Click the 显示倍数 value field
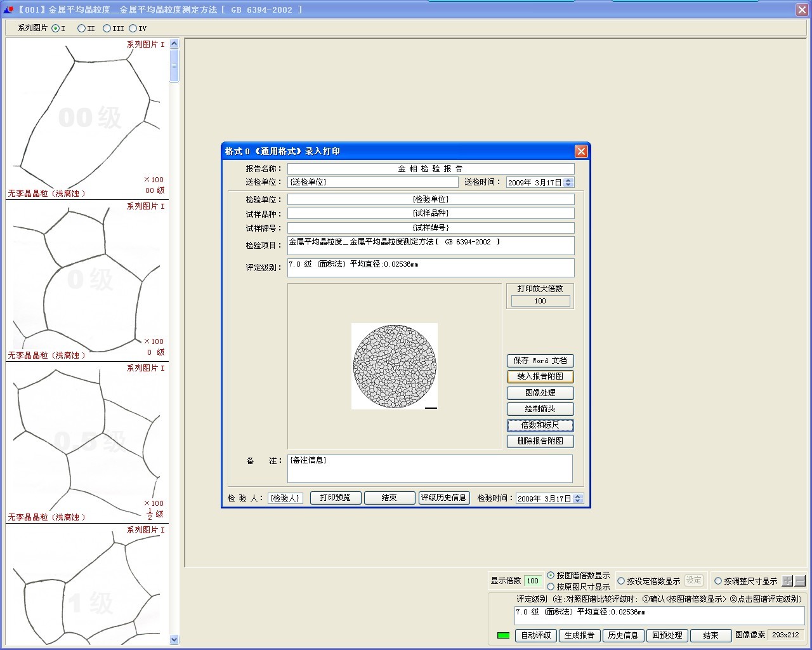812x650 pixels. coord(533,581)
